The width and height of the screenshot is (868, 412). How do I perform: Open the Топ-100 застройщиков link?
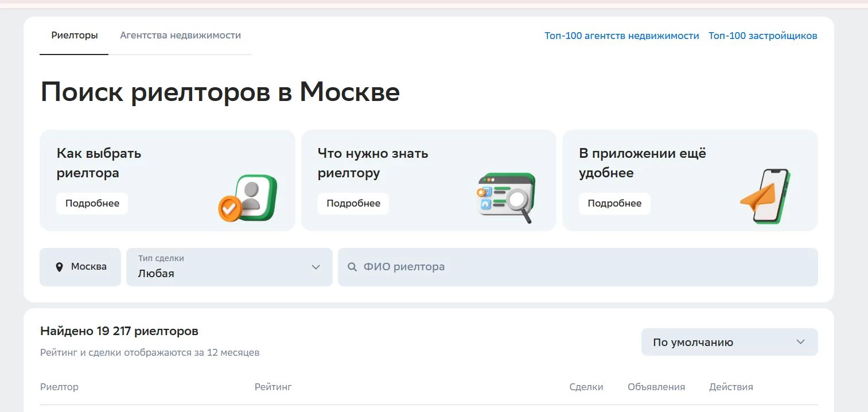[762, 36]
